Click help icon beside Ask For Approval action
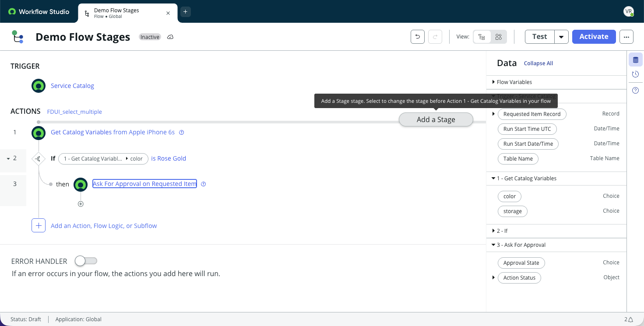Viewport: 644px width, 326px height. tap(203, 184)
